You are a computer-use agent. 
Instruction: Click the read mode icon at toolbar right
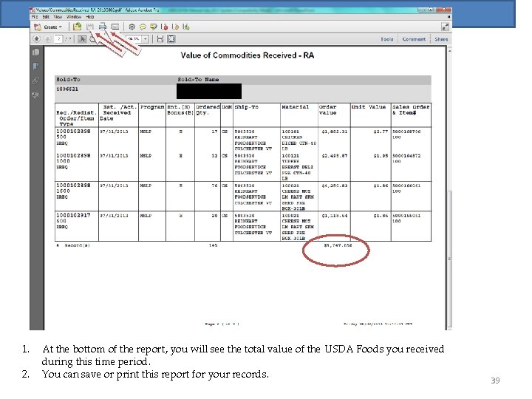point(445,27)
